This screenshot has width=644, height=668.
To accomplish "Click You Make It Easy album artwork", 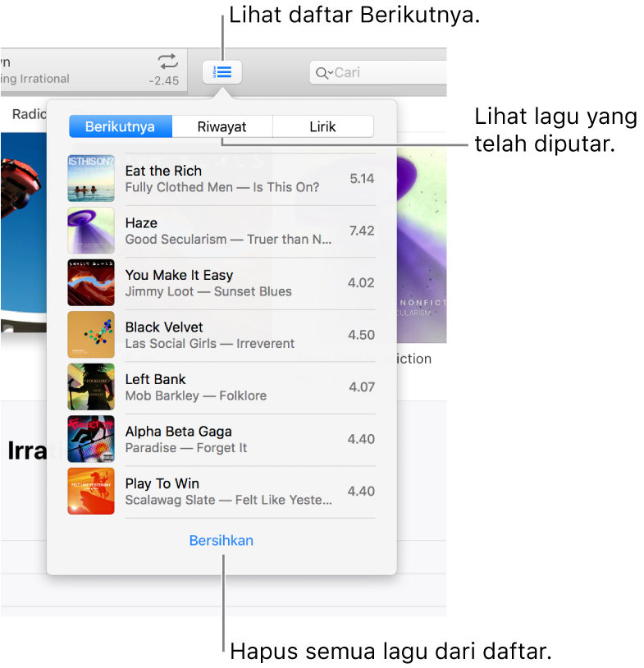I will [x=91, y=282].
